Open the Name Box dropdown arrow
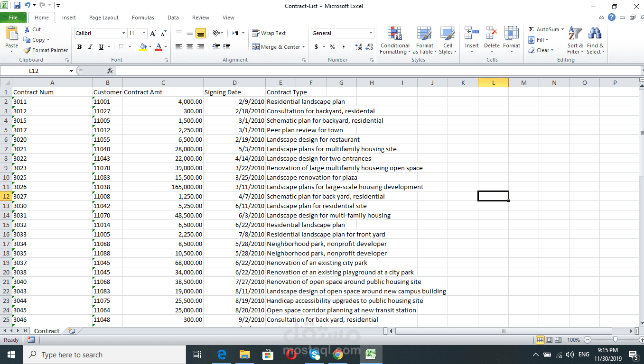This screenshot has width=644, height=364. coord(72,71)
